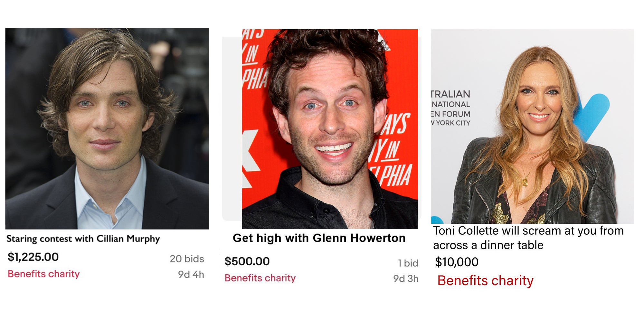Screen dimensions: 644x322
Task: Open the 'Toni Collette will scream at you' title
Action: click(x=528, y=238)
